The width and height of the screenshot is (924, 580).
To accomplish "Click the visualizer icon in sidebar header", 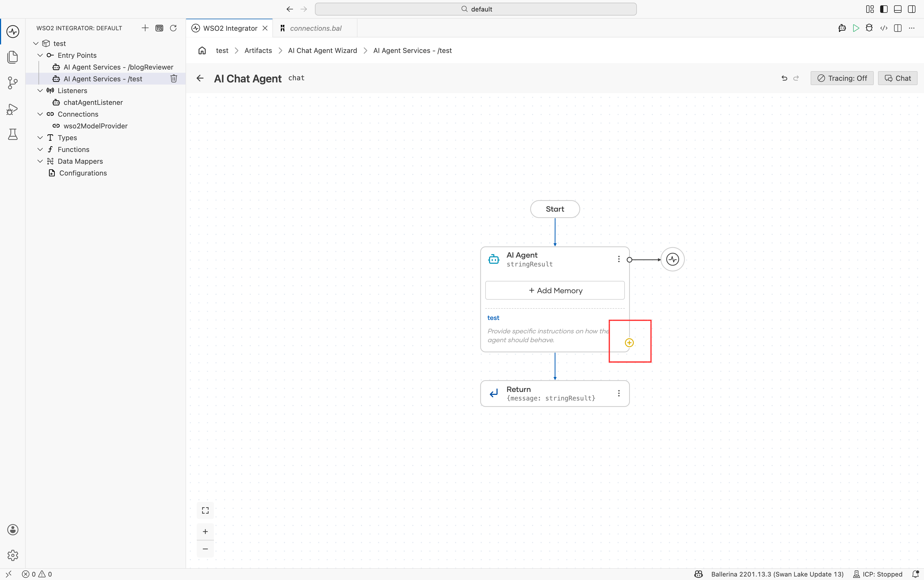I will (x=159, y=28).
